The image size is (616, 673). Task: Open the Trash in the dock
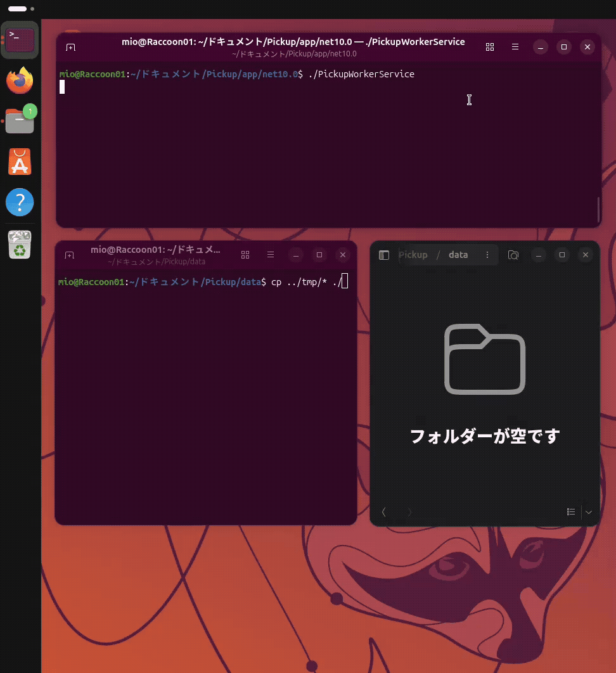tap(20, 244)
